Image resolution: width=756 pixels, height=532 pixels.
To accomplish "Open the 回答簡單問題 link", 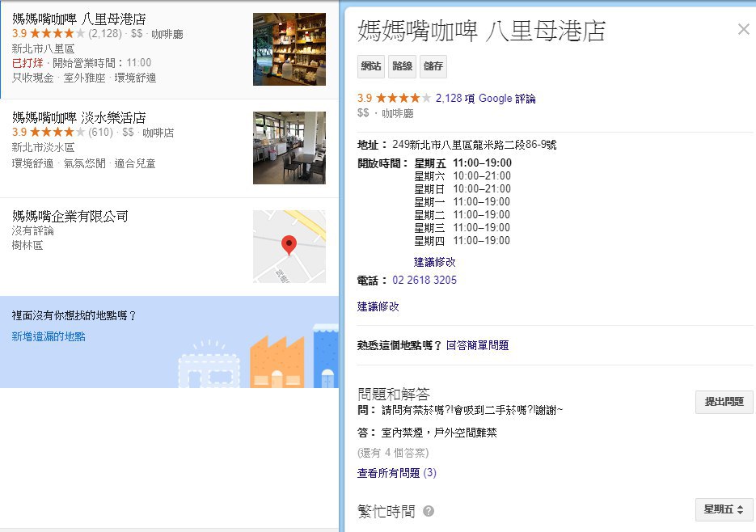I will 477,345.
